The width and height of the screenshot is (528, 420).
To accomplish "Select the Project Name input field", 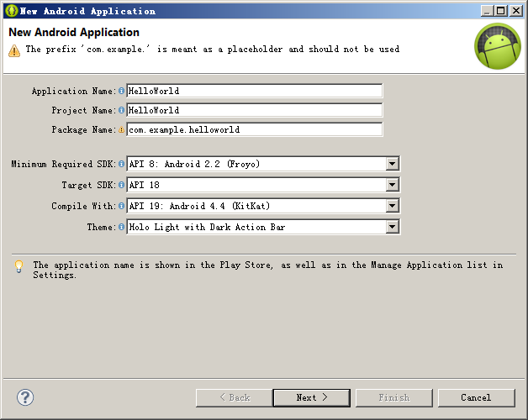I will 254,110.
